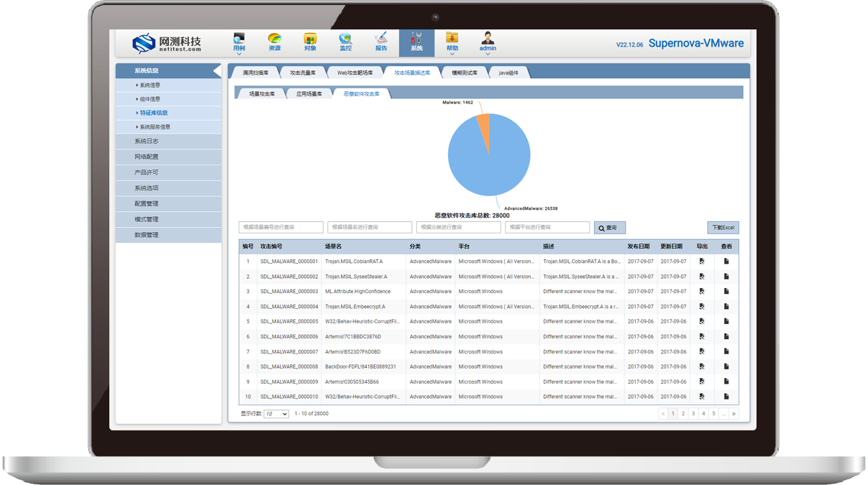Viewport: 868px width, 485px height.
Task: Focus the 场景编号 query field
Action: point(281,227)
